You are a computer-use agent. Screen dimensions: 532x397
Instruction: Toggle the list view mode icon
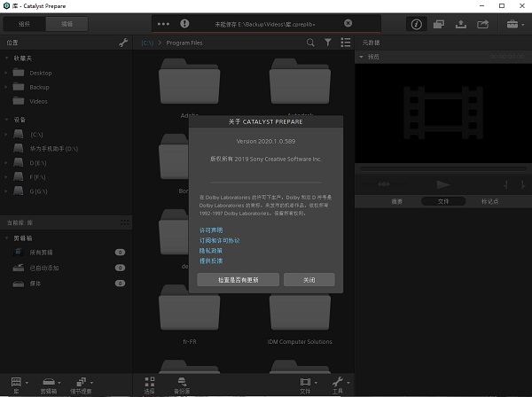346,43
